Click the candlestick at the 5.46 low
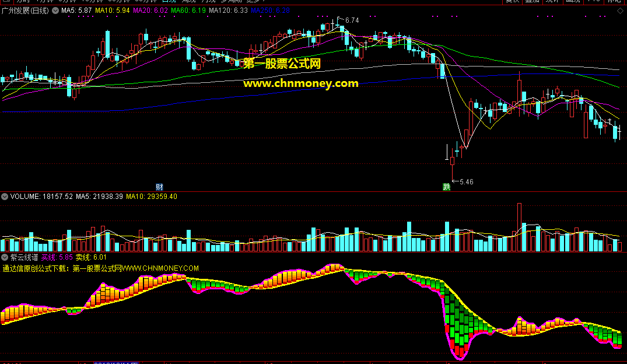Image resolution: width=627 pixels, height=364 pixels. tap(452, 162)
